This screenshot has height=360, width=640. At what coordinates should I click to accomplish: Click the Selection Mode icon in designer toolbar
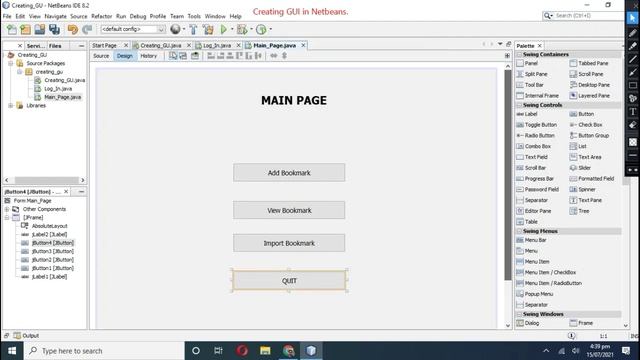173,56
